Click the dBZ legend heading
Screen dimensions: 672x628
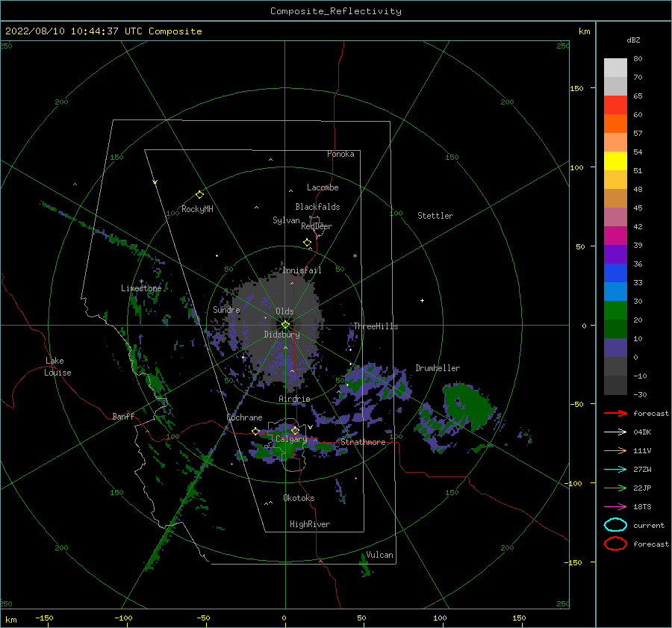(633, 40)
